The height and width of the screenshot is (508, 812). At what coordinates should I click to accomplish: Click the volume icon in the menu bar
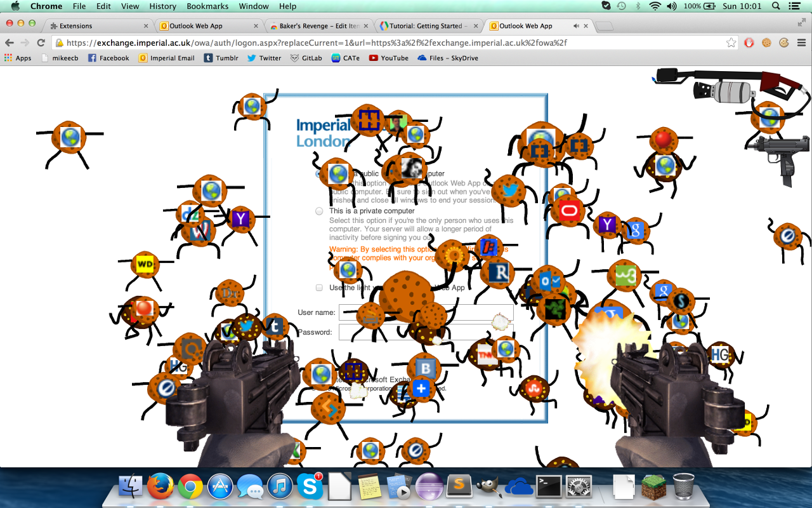[672, 6]
